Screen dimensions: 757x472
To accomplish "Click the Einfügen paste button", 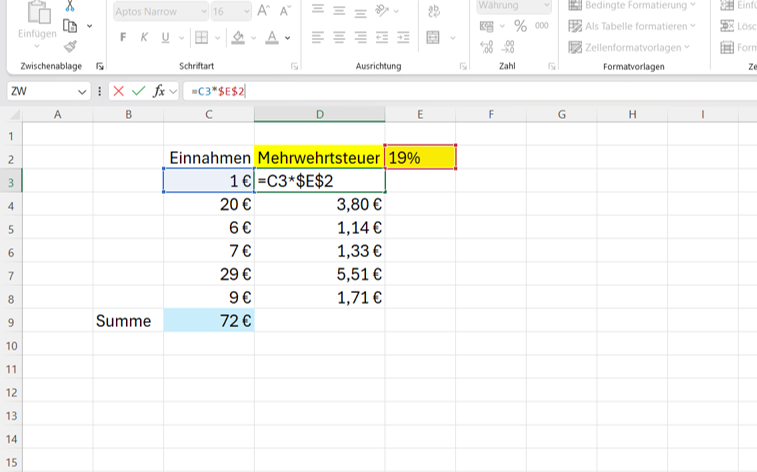I will 37,32.
